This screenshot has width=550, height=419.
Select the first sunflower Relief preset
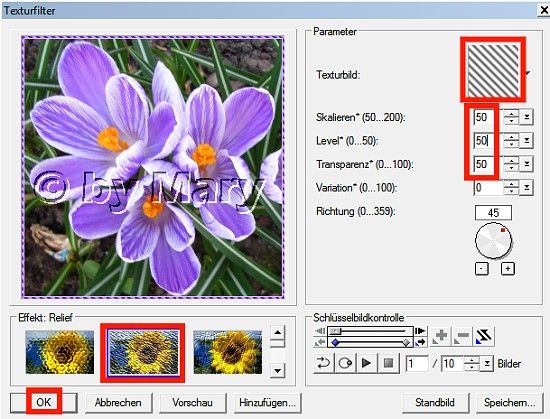point(60,352)
